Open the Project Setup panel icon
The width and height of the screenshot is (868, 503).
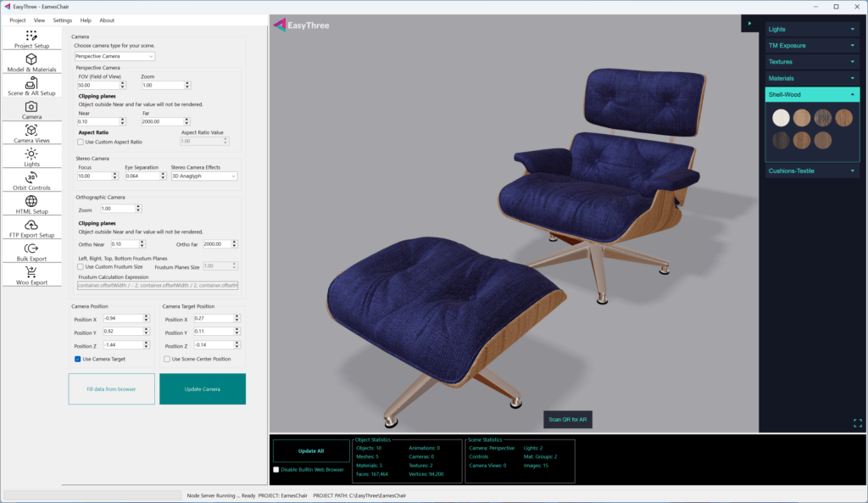click(31, 36)
